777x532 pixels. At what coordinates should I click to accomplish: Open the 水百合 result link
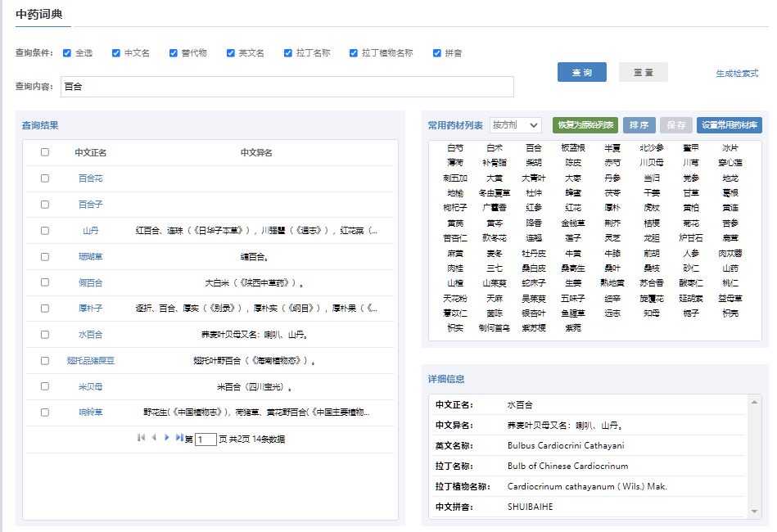(x=91, y=335)
